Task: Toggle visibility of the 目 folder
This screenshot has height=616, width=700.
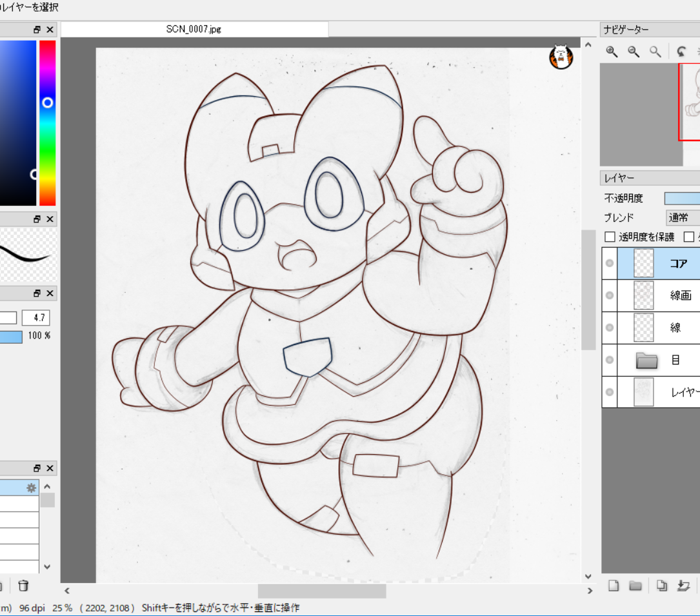Action: coord(610,360)
